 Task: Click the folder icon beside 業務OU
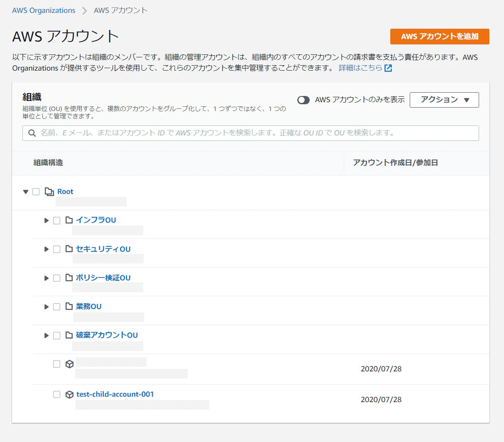tap(69, 306)
